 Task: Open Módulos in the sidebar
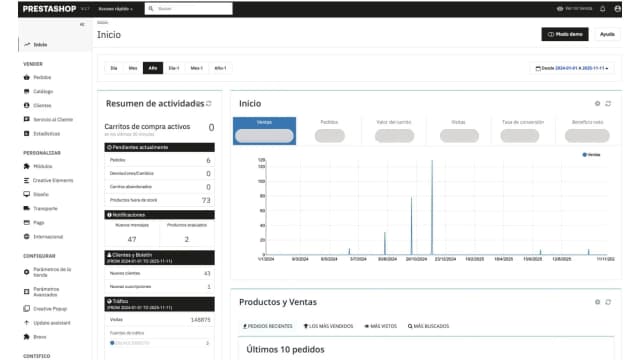(x=38, y=166)
